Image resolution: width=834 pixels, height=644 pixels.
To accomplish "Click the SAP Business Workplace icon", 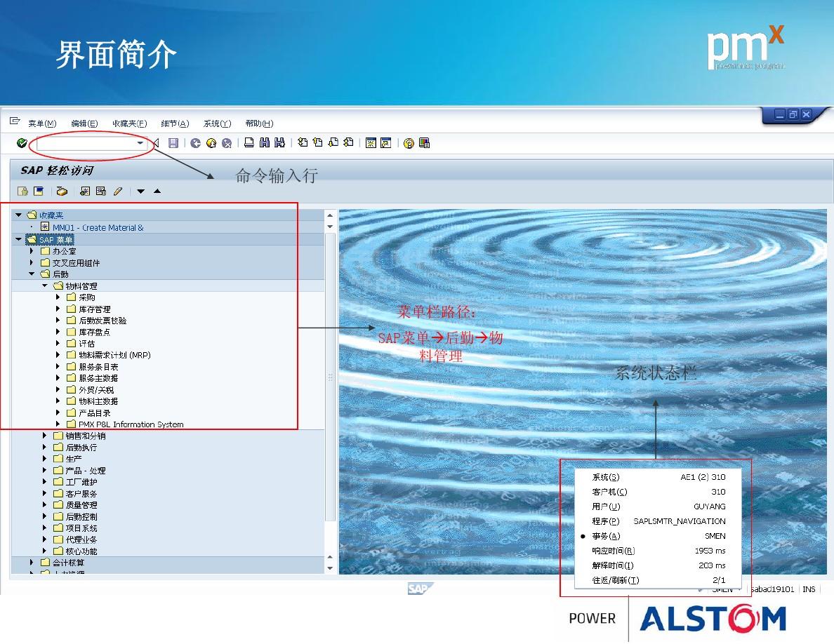I will [x=62, y=192].
